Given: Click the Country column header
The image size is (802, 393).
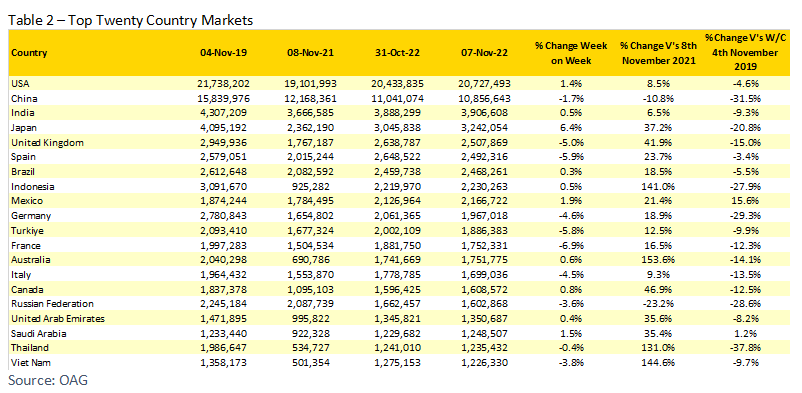Looking at the screenshot, I should click(29, 53).
